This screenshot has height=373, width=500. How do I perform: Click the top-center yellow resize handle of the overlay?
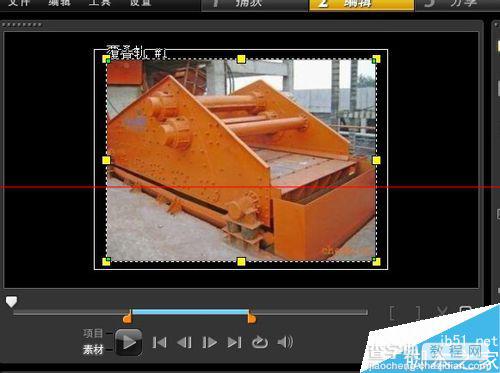coord(241,59)
